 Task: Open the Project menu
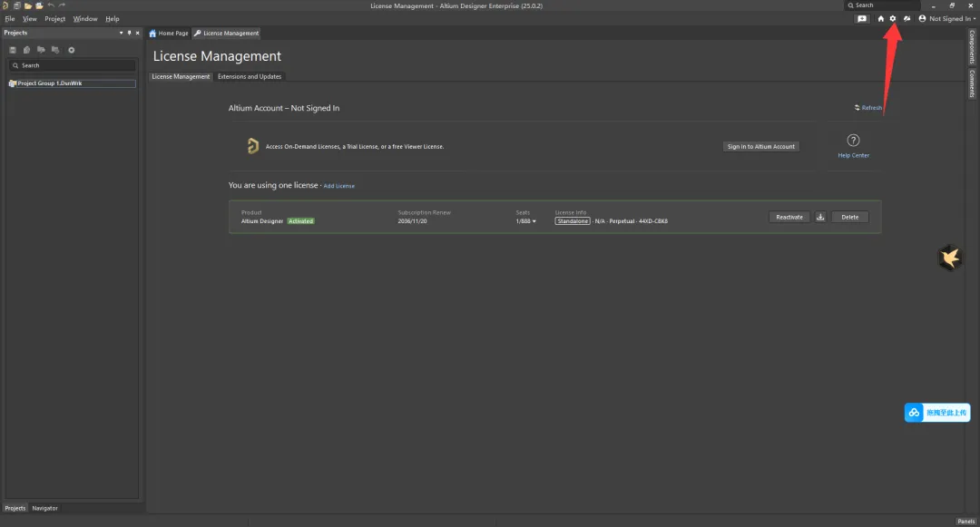[x=55, y=19]
